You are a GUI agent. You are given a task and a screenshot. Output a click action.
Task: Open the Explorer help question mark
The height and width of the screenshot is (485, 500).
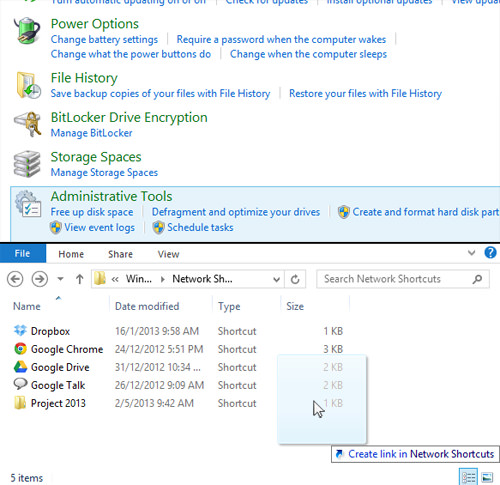tap(490, 253)
